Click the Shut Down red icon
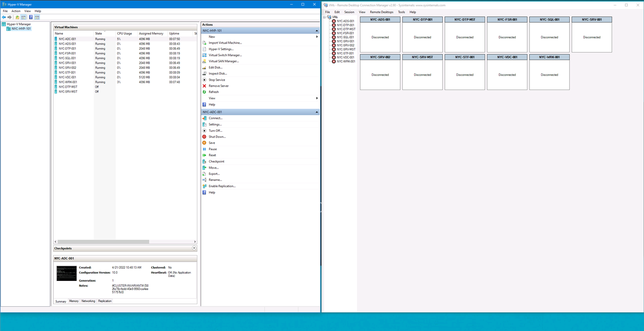Screen dimensions: 644x331 [x=204, y=137]
